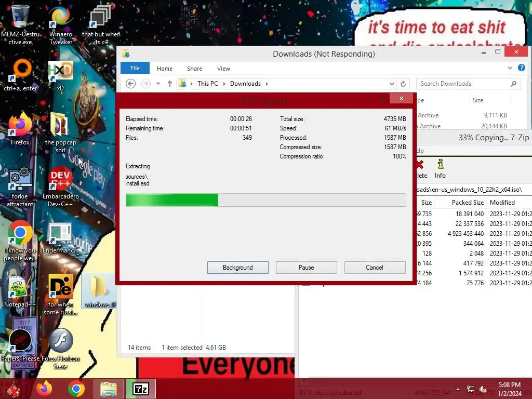Click 'This PC' in the address bar
The height and width of the screenshot is (399, 532).
[208, 84]
